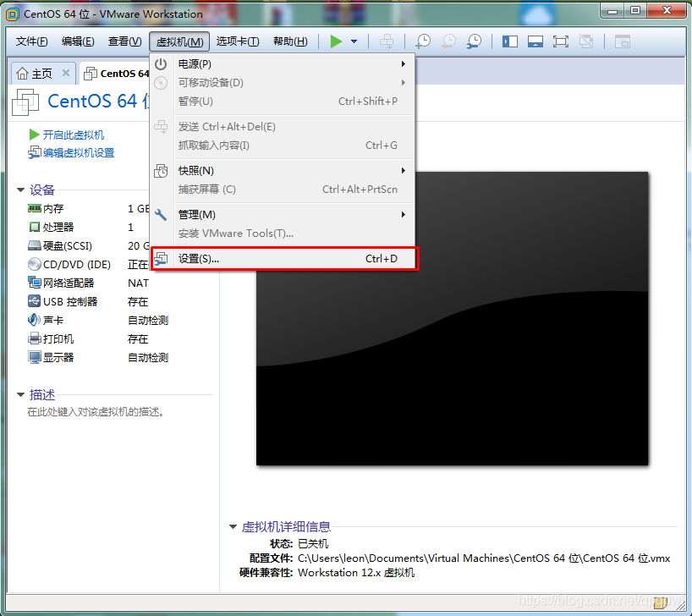
Task: Open the 编辑(E) menu
Action: (x=78, y=41)
